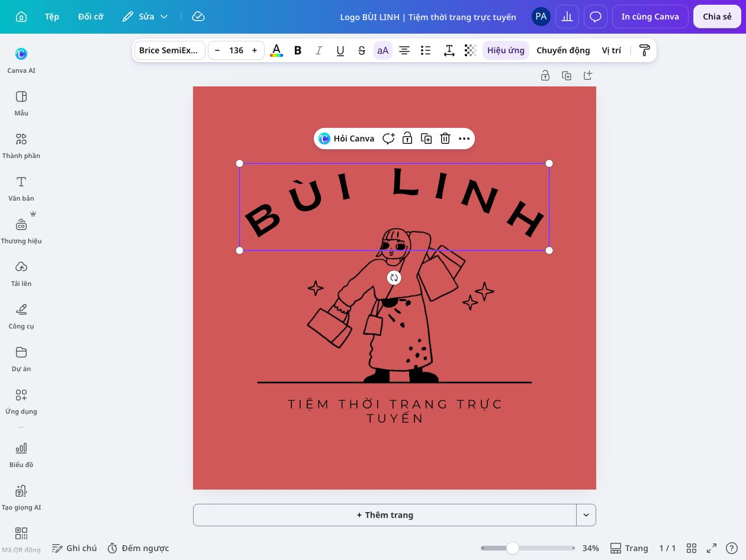Open Canva AI in sidebar

tap(21, 60)
